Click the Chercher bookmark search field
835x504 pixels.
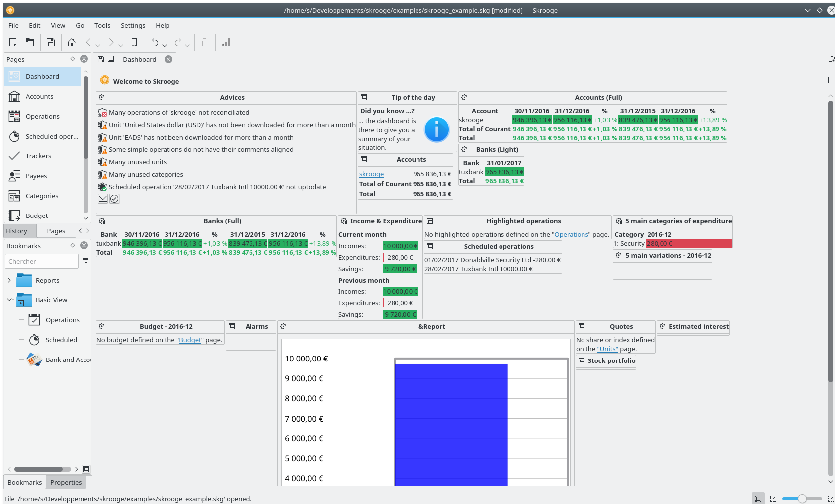pyautogui.click(x=42, y=261)
